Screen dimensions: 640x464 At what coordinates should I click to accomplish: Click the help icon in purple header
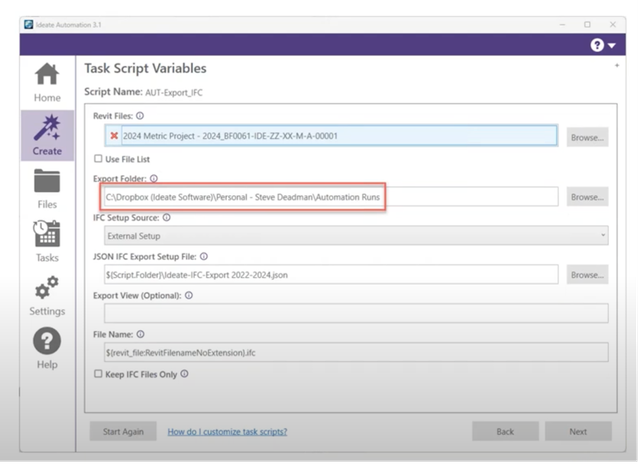tap(597, 45)
